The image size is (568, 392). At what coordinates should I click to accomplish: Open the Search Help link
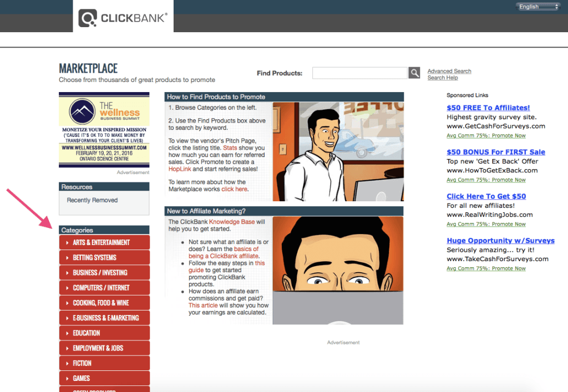443,78
